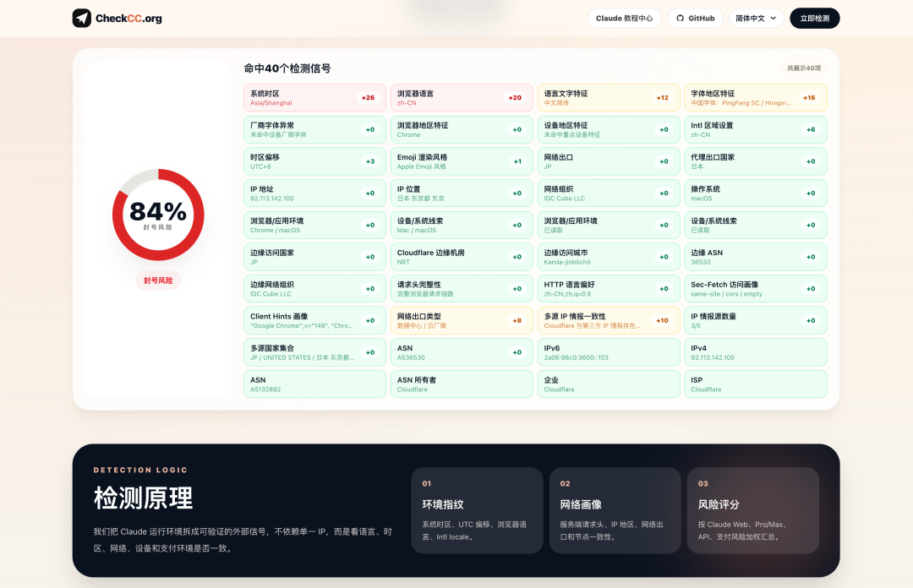Click the DETECTION LOGIC label
The image size is (913, 588).
pos(140,470)
